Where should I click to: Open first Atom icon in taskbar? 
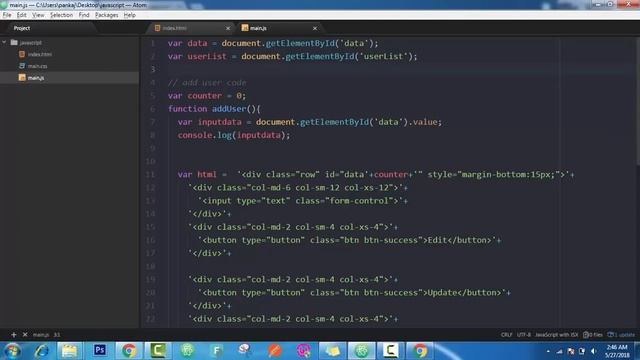point(187,351)
